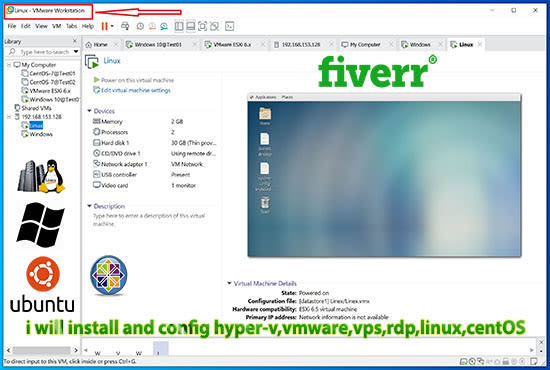
Task: Open the Help menu
Action: click(88, 26)
